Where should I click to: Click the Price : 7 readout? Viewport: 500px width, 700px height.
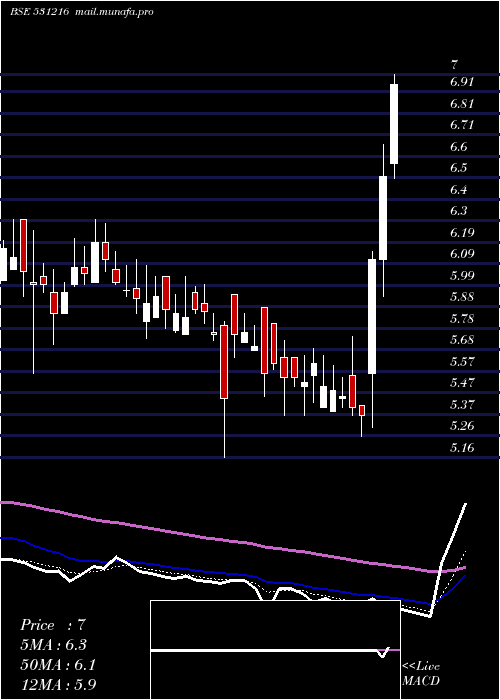pyautogui.click(x=52, y=625)
